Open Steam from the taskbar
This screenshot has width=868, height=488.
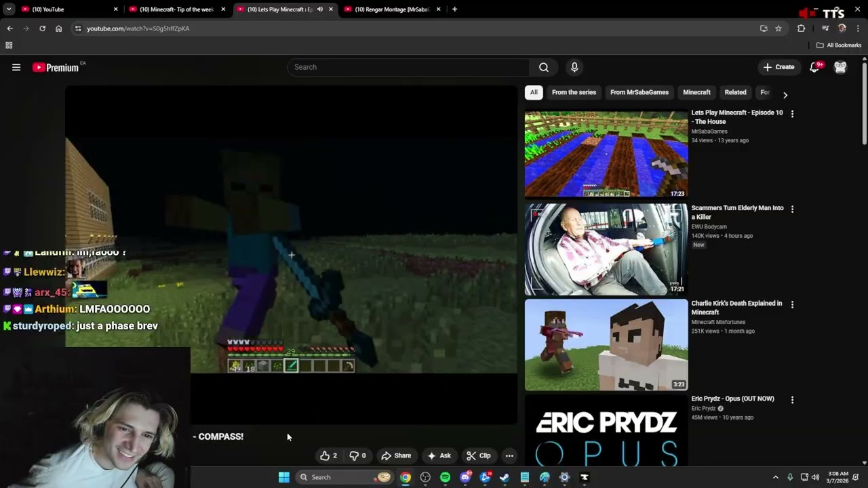click(x=505, y=477)
